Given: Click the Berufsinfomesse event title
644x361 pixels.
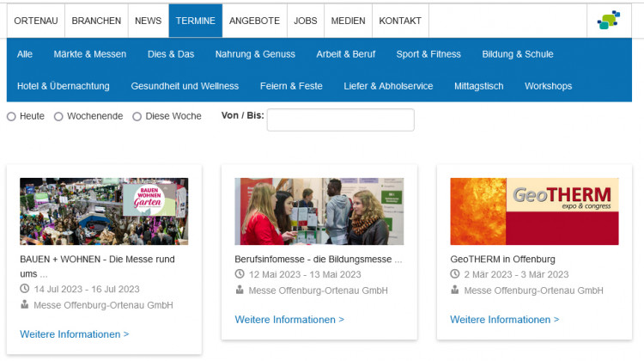Looking at the screenshot, I should (318, 259).
